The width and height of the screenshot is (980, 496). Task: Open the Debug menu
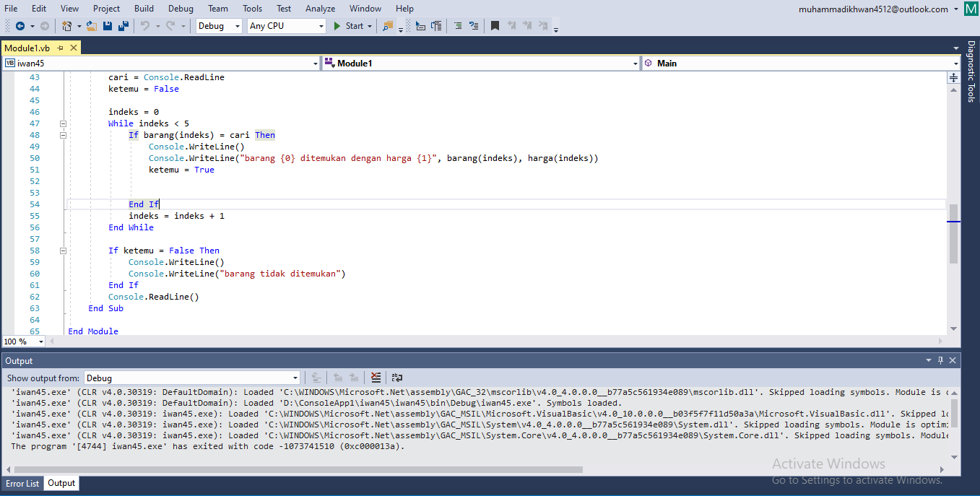(x=181, y=9)
